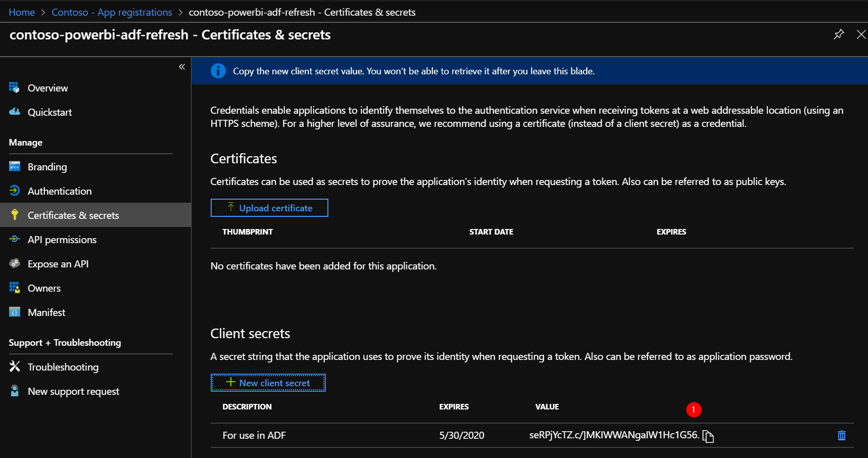Click the API permissions icon
Screen dimensions: 868x458
pos(14,239)
